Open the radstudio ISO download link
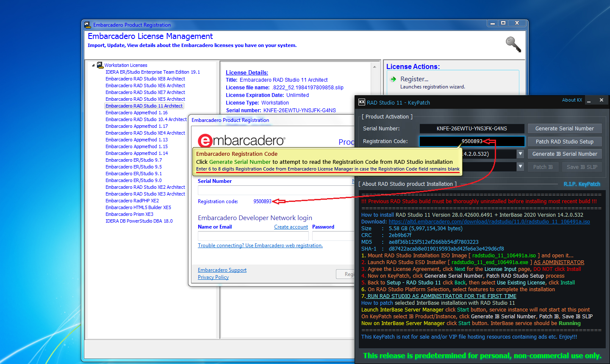 point(489,222)
